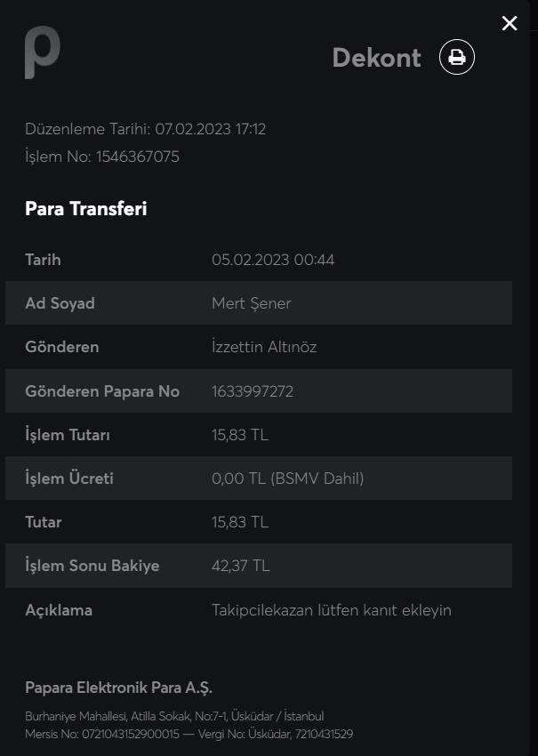Click the Dekont heading
Screen dimensions: 538x756
pyautogui.click(x=376, y=58)
